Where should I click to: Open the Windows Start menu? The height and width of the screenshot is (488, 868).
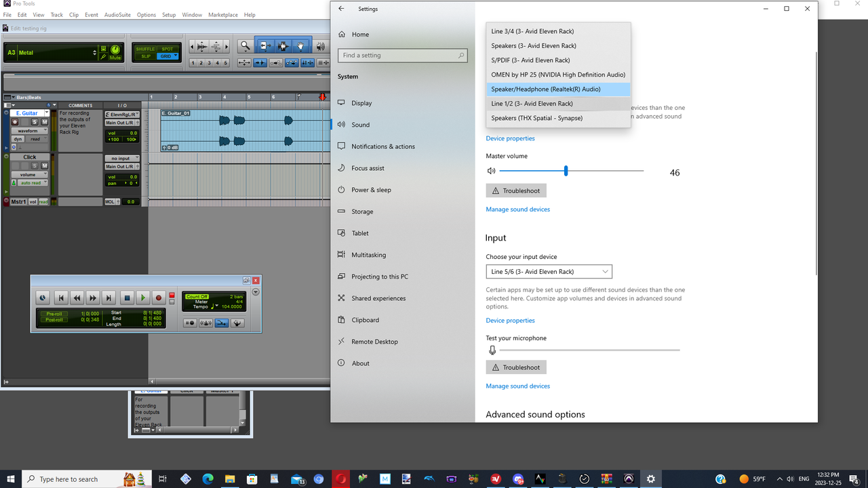pyautogui.click(x=11, y=479)
